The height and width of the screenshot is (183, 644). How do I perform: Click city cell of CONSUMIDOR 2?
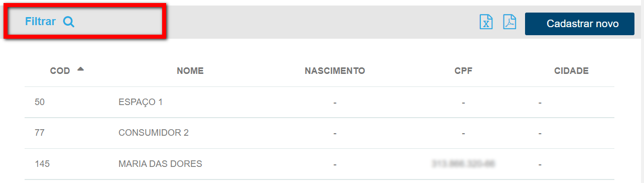(540, 134)
